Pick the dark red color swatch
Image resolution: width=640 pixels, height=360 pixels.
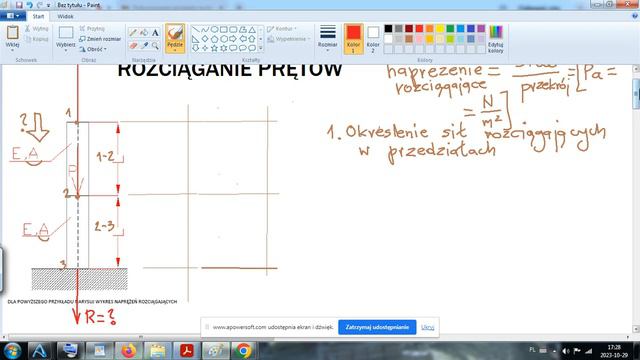409,28
